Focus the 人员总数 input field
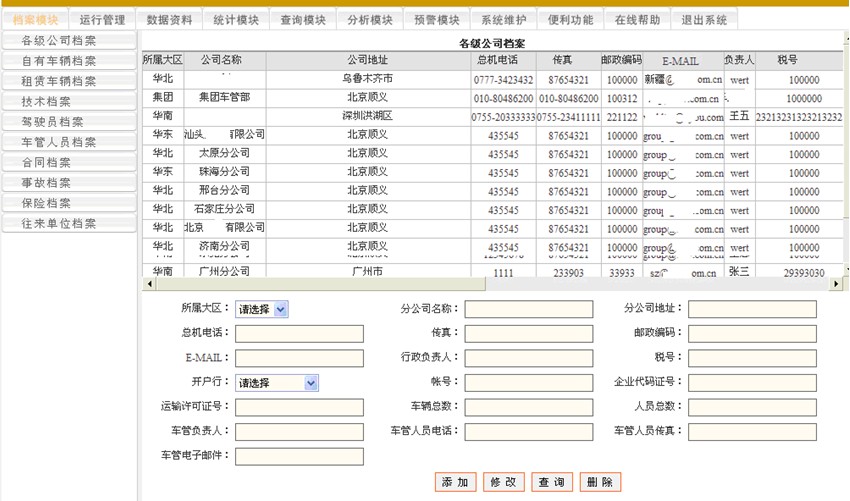850x501 pixels. [x=752, y=407]
